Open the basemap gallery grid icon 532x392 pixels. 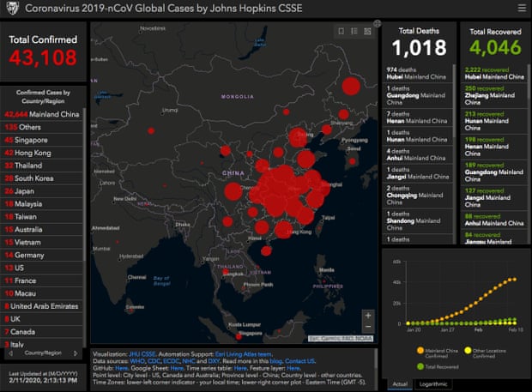coord(368,32)
